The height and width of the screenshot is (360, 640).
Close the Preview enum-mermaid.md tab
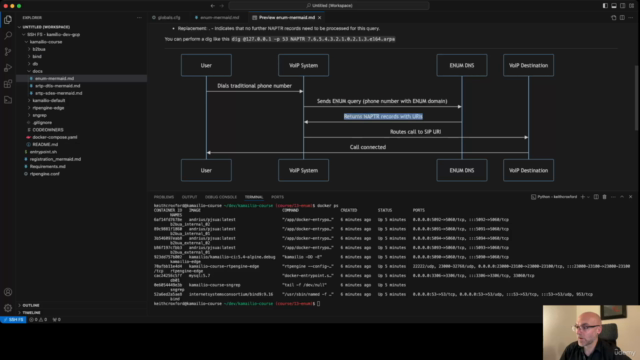pos(320,18)
